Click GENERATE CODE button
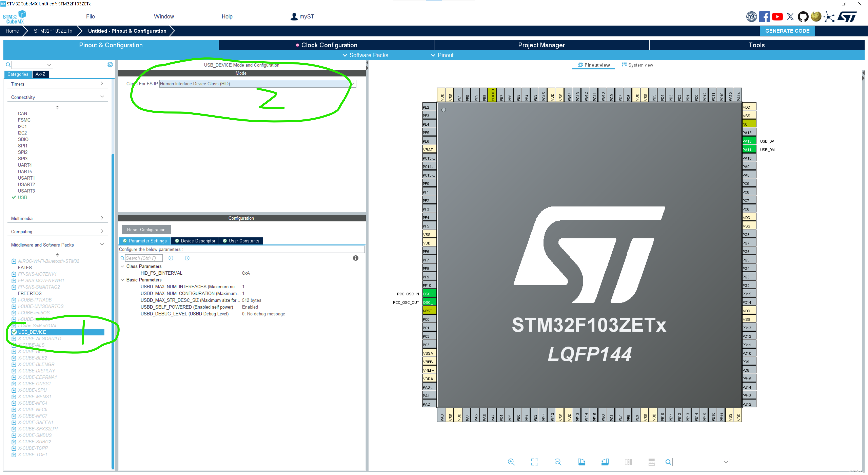The width and height of the screenshot is (868, 475). tap(787, 31)
